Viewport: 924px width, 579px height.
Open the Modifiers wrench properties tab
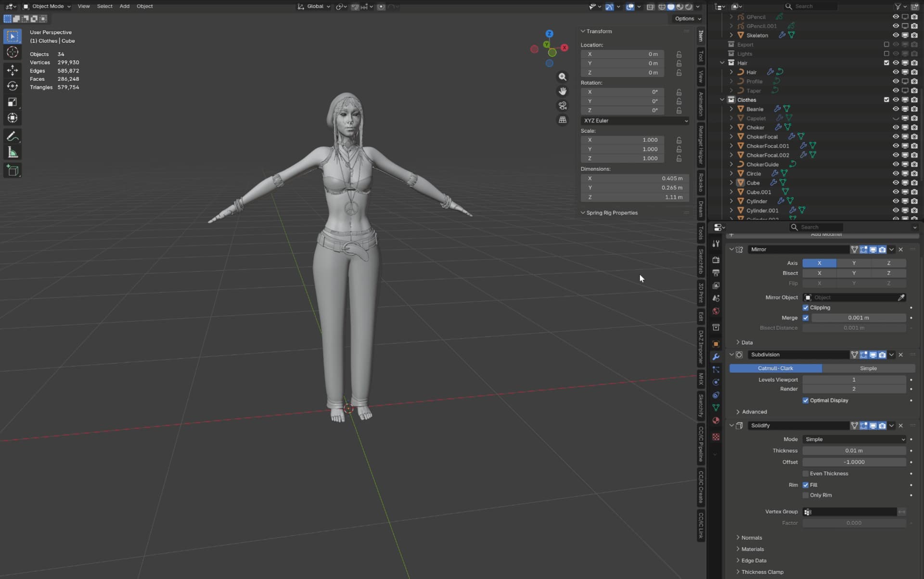tap(716, 357)
